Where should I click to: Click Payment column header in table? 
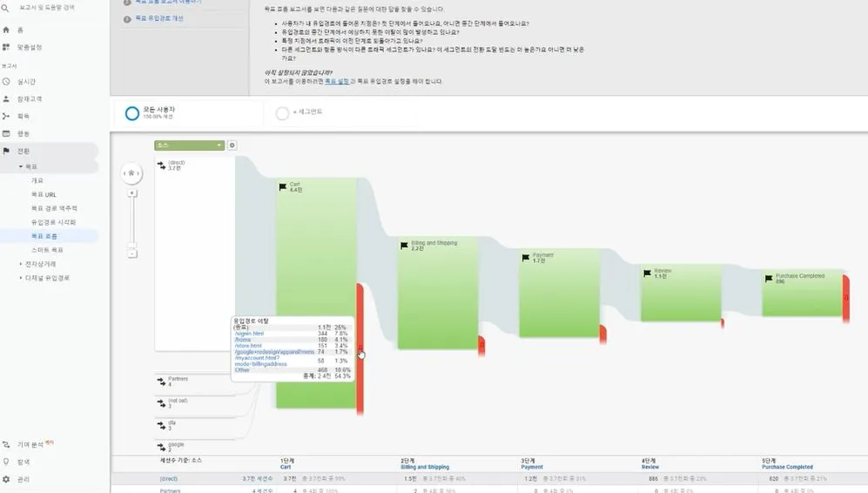pos(532,467)
